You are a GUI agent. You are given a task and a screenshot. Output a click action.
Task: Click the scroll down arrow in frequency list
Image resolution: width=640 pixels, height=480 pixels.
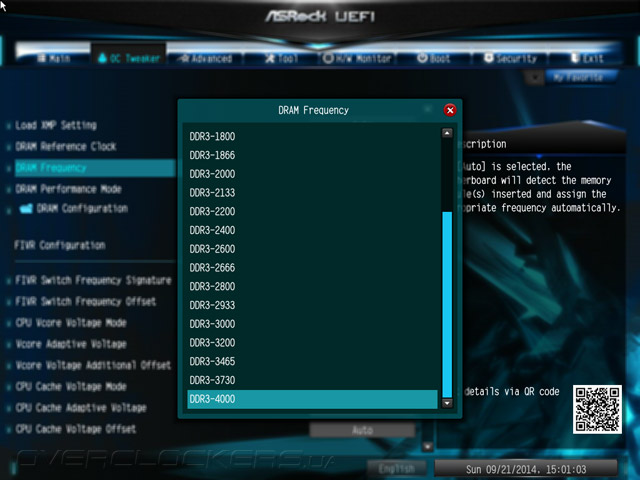coord(447,403)
